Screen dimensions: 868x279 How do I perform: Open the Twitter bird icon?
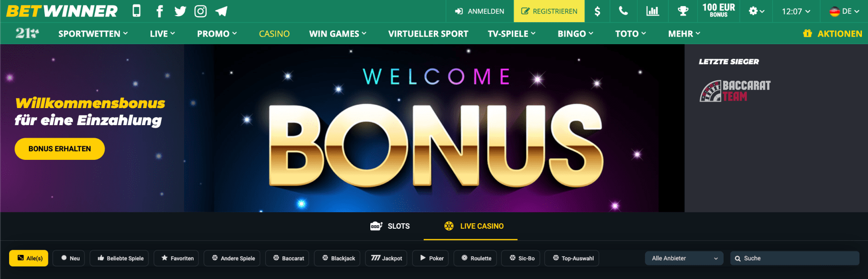180,11
